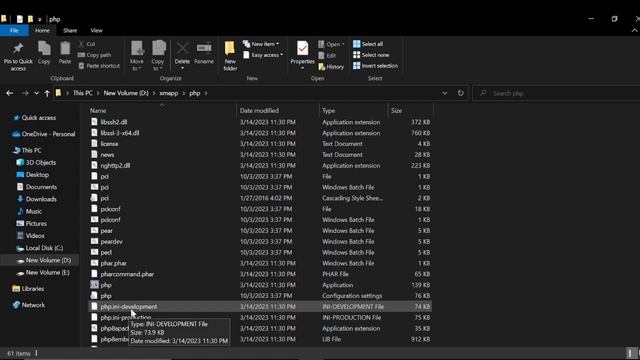Go up one folder level
Image resolution: width=640 pixels, height=360 pixels.
(47, 93)
